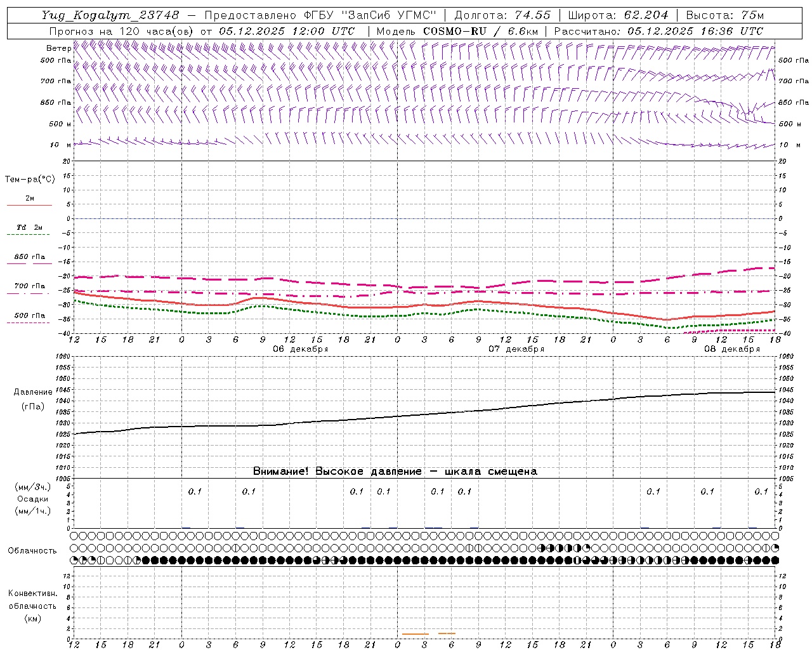
Task: Click the longer orange convective cloud segment
Action: click(x=416, y=634)
